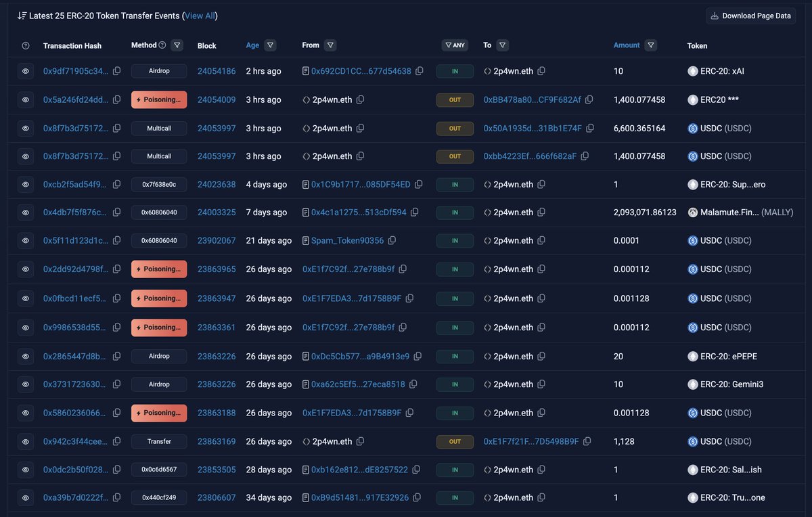Copy transaction hash 0x942c3f44cee
812x517 pixels.
[x=117, y=441]
